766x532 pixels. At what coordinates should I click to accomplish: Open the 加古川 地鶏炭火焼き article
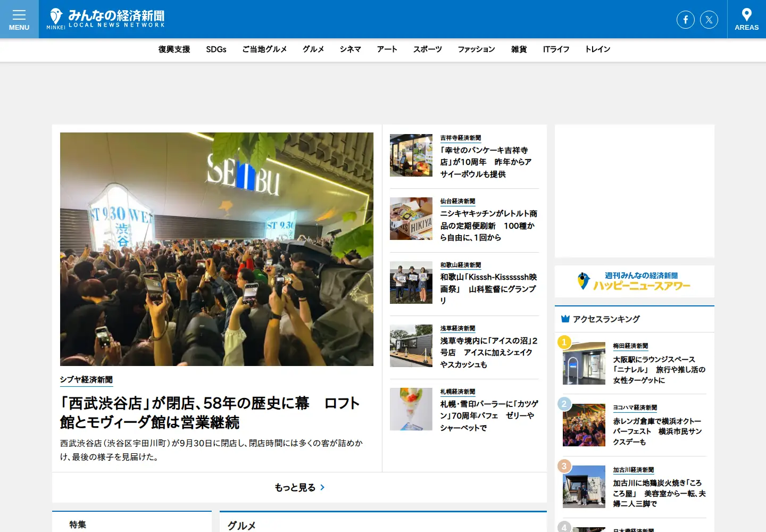coord(659,493)
